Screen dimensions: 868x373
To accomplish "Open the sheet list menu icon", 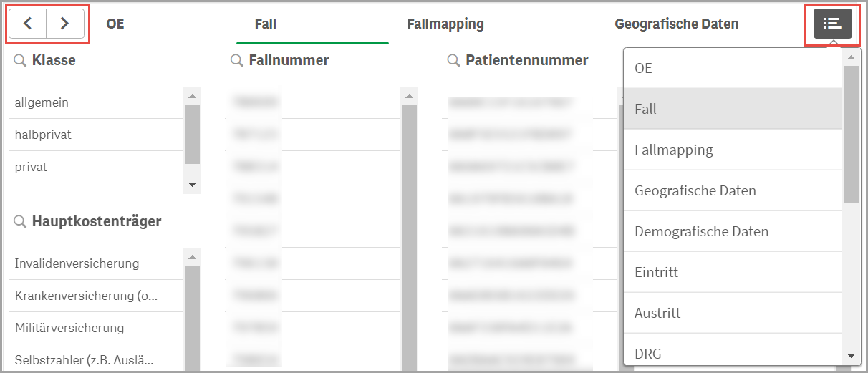I will click(832, 24).
